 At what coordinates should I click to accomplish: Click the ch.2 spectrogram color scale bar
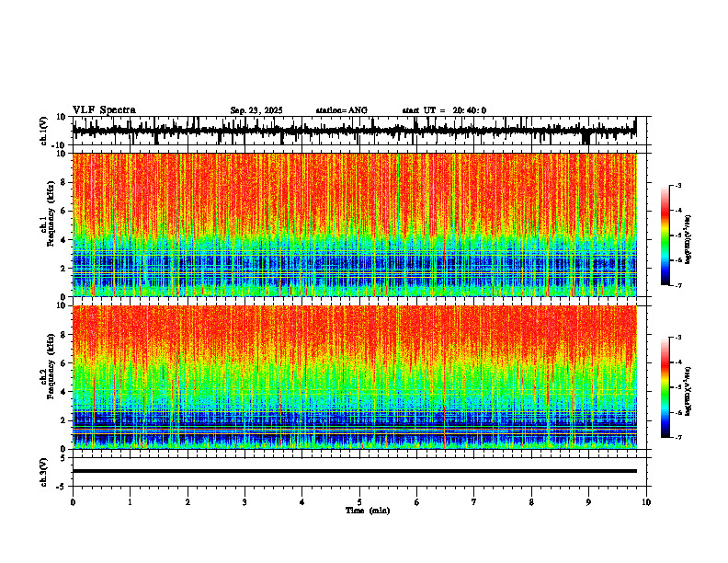[665, 387]
